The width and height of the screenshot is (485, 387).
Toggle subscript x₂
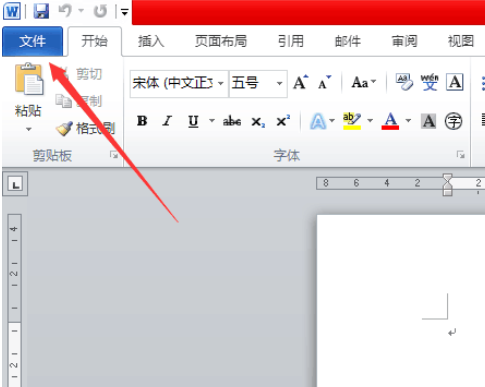pos(258,122)
